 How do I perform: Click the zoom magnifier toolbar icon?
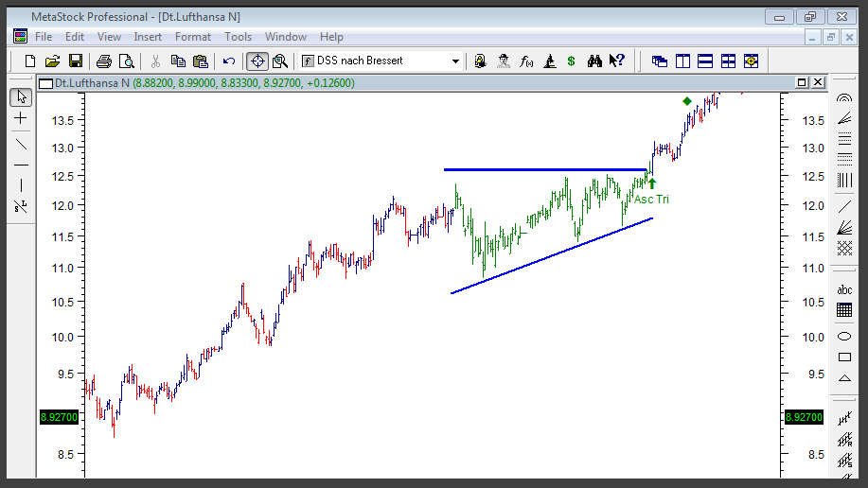click(280, 61)
